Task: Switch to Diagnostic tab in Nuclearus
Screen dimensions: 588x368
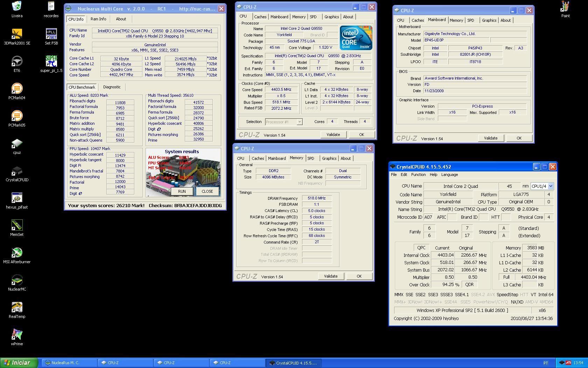Action: [x=112, y=87]
